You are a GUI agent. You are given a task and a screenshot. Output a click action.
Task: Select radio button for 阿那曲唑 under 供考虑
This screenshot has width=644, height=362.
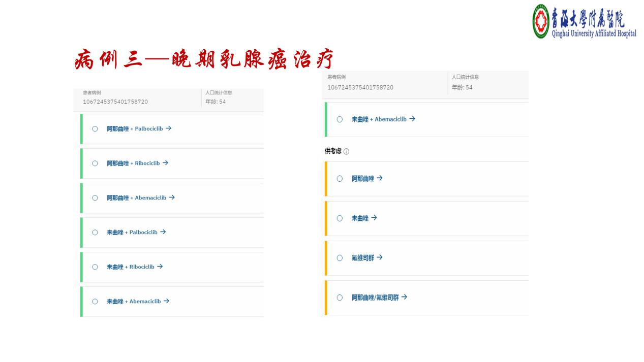point(340,179)
